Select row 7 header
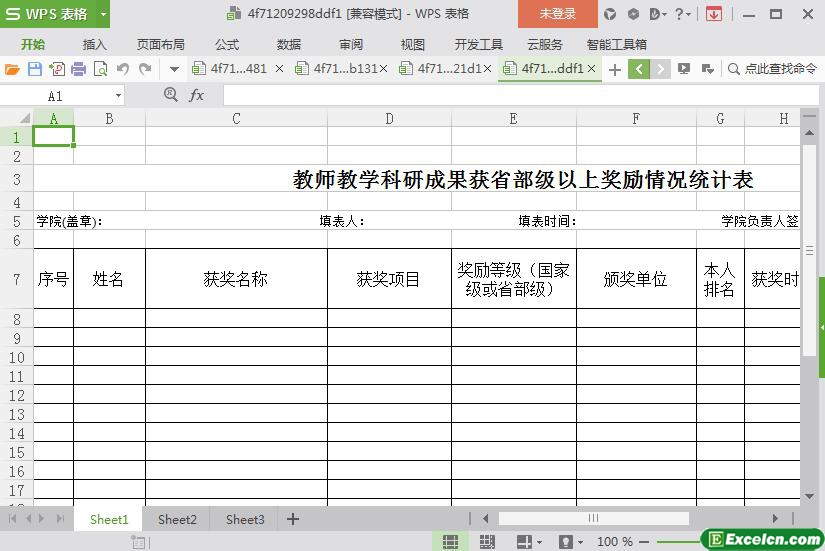 (x=17, y=279)
